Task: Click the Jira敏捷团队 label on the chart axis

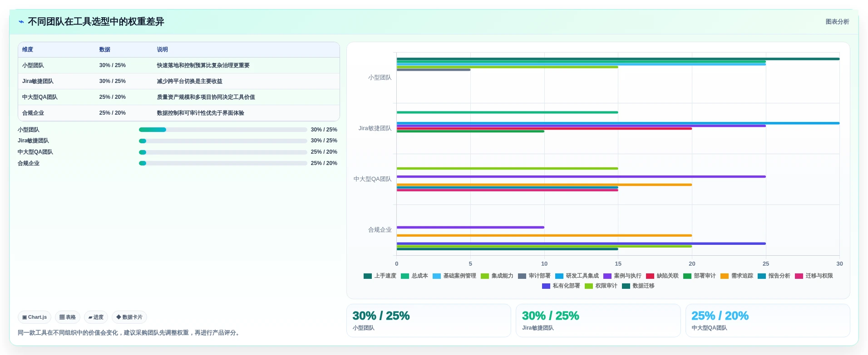Action: (375, 128)
